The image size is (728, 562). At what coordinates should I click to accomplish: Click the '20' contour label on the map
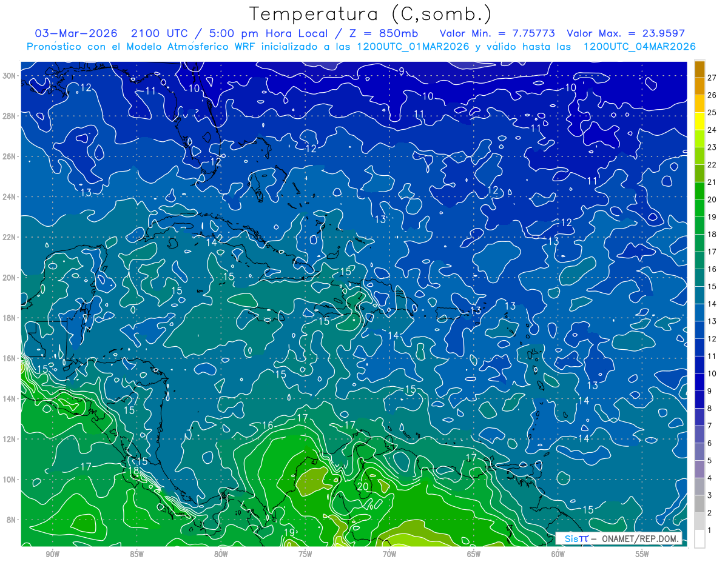tap(363, 486)
